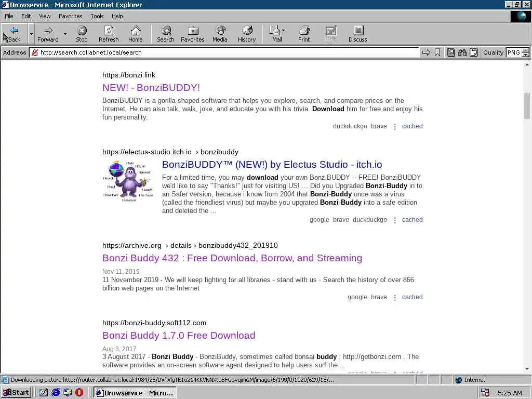The height and width of the screenshot is (399, 532).
Task: Click the 'Nov 11, 2019' date text
Action: (x=121, y=271)
